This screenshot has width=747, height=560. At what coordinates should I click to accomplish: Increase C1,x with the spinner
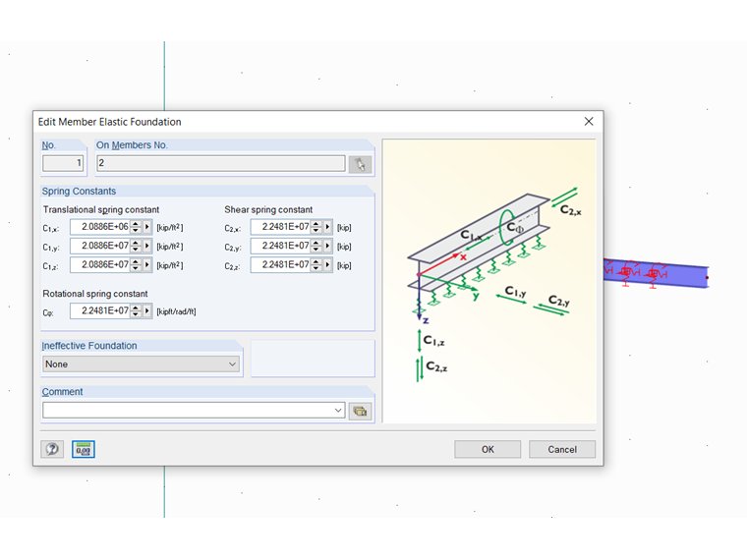tap(136, 223)
